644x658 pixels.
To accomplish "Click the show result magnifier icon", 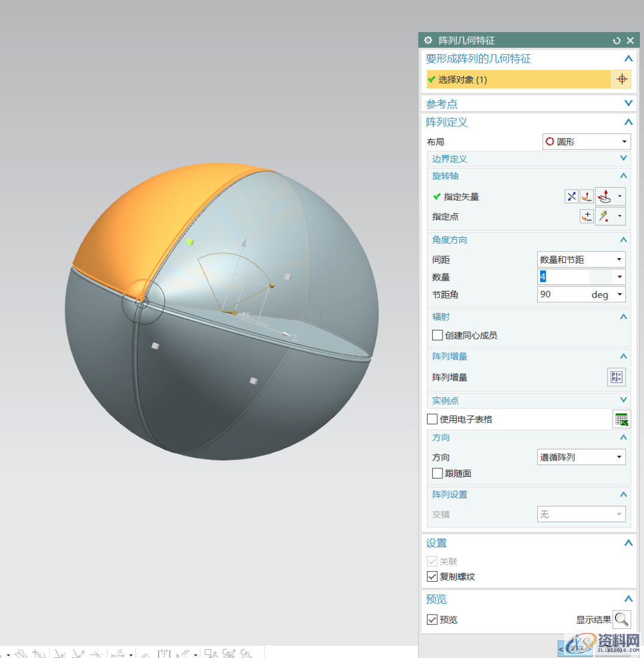I will (x=621, y=619).
